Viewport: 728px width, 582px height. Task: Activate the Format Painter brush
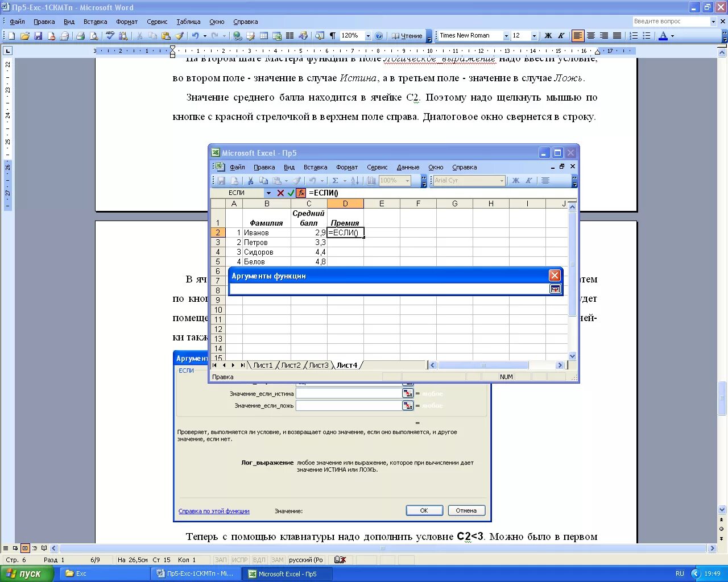179,36
